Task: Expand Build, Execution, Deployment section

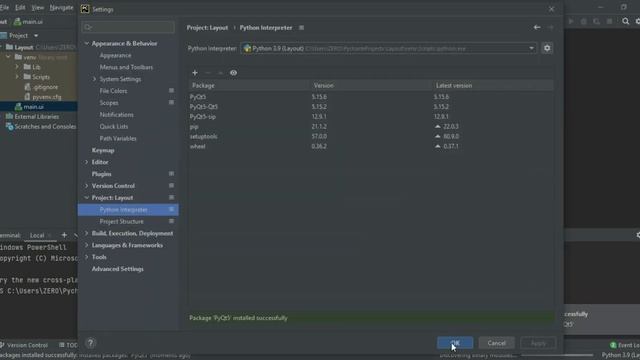Action: [87, 233]
